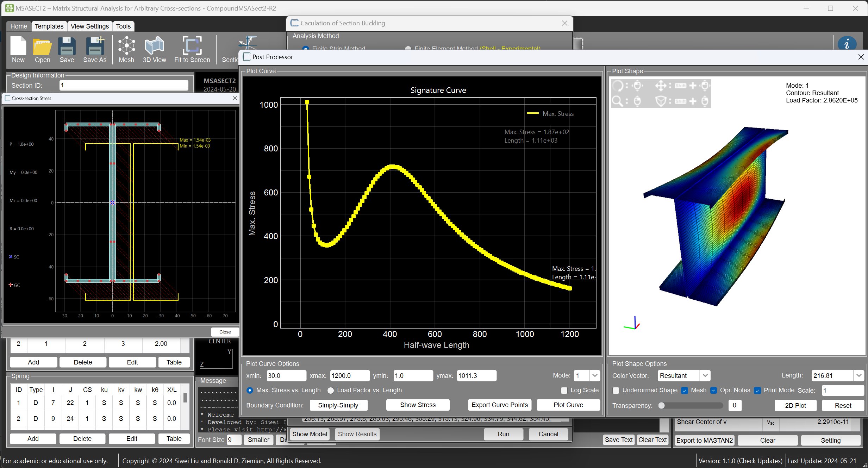Screen dimensions: 868x468
Task: Select Load Factor vs. Length option
Action: pyautogui.click(x=330, y=390)
